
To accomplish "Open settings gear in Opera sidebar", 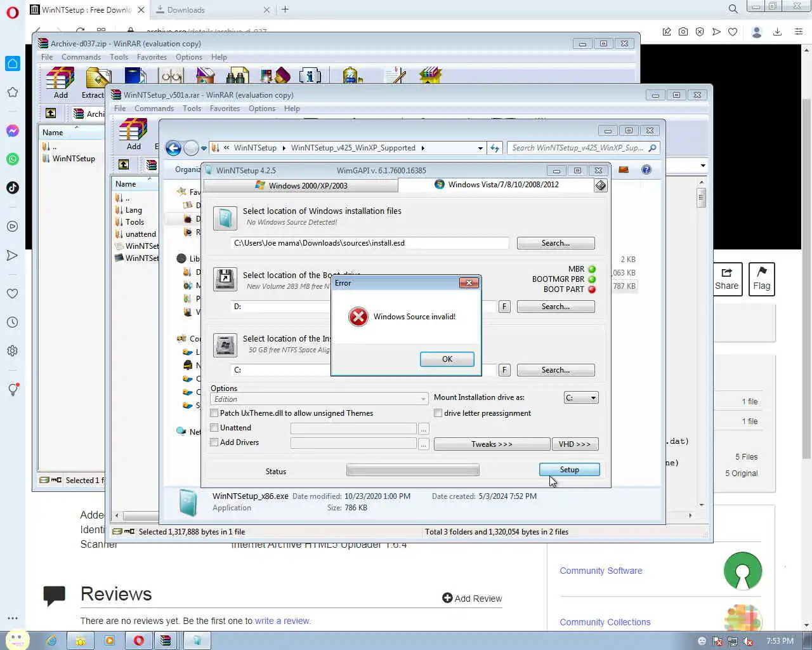I will (13, 351).
